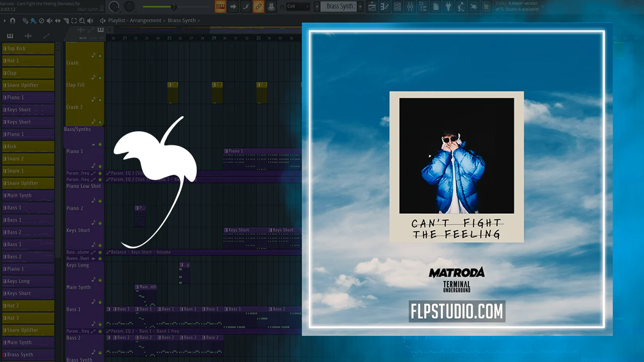The height and width of the screenshot is (362, 644).
Task: Select the Hat 3 pattern in picker
Action: pos(28,318)
